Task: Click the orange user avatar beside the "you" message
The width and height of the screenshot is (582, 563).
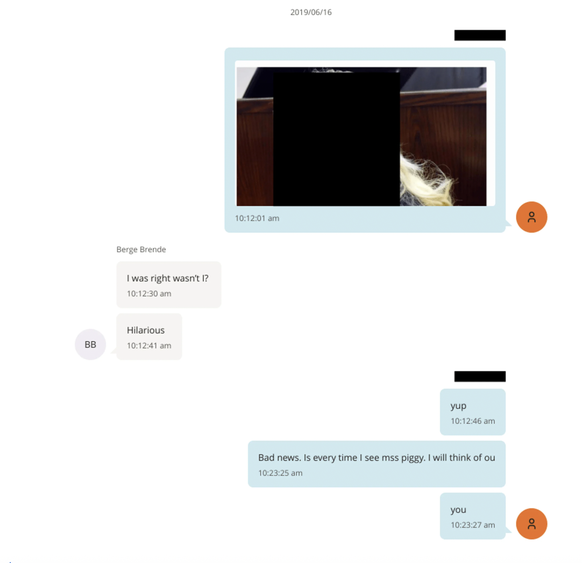Action: click(x=532, y=524)
